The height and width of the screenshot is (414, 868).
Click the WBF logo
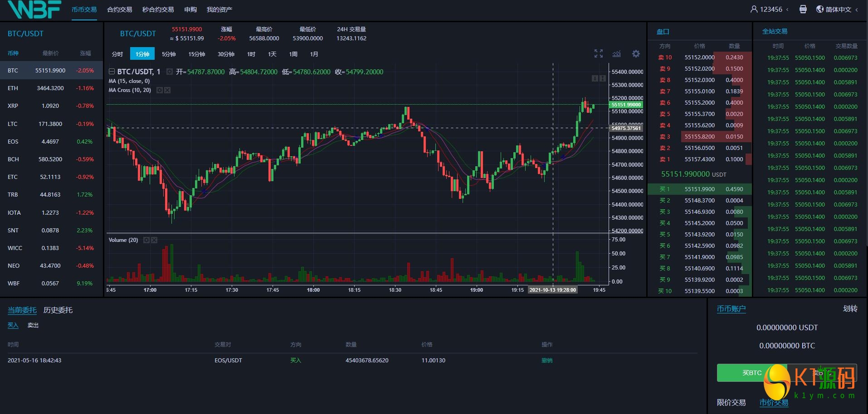pyautogui.click(x=34, y=10)
